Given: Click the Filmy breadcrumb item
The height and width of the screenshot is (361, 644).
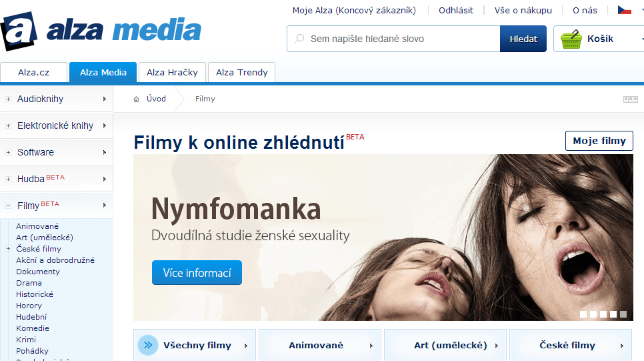Looking at the screenshot, I should coord(205,99).
